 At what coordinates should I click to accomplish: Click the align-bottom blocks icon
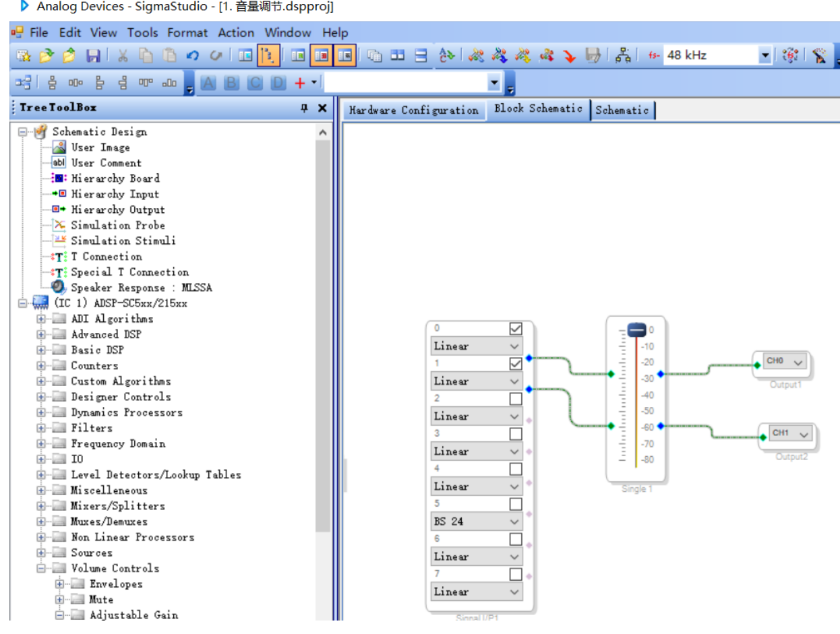[x=169, y=83]
